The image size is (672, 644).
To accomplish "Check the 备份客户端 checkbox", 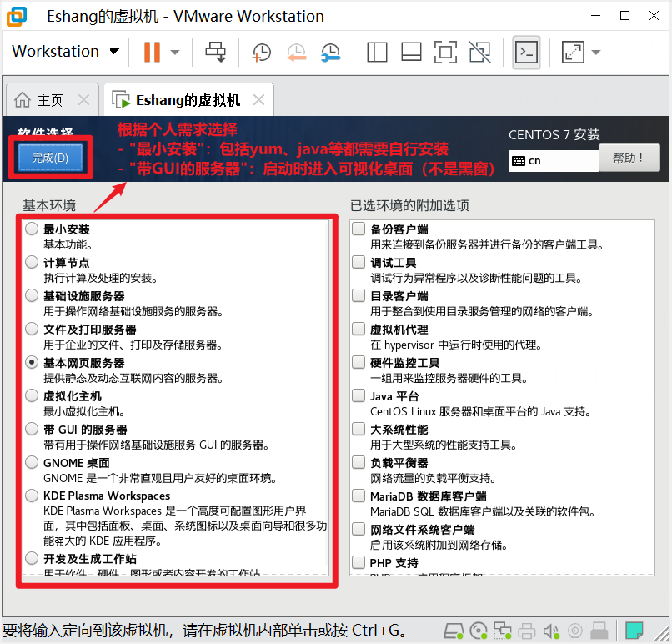I will (x=359, y=229).
